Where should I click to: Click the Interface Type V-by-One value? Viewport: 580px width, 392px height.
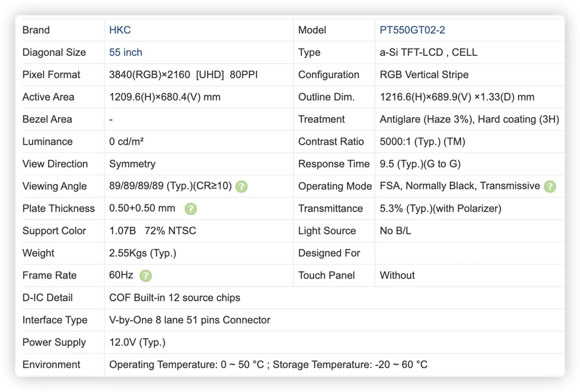point(189,320)
